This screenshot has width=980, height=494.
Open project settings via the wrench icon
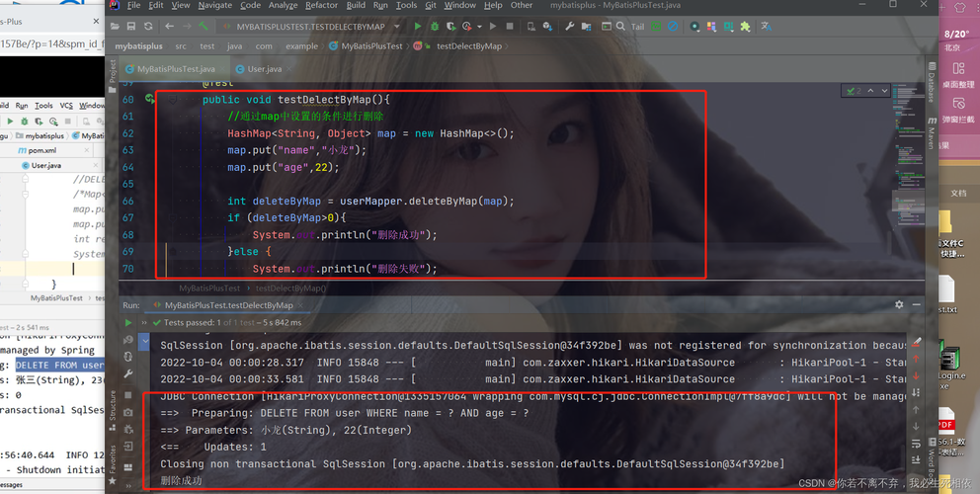pos(569,27)
